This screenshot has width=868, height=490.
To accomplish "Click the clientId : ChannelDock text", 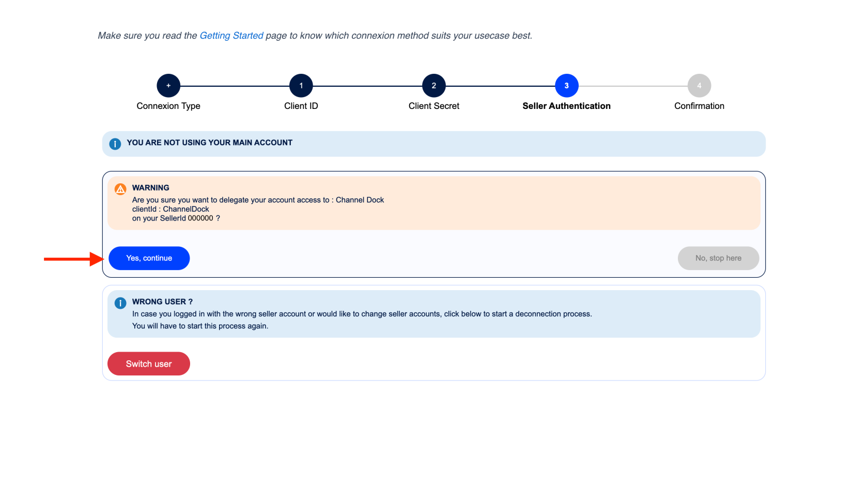I will click(x=171, y=209).
